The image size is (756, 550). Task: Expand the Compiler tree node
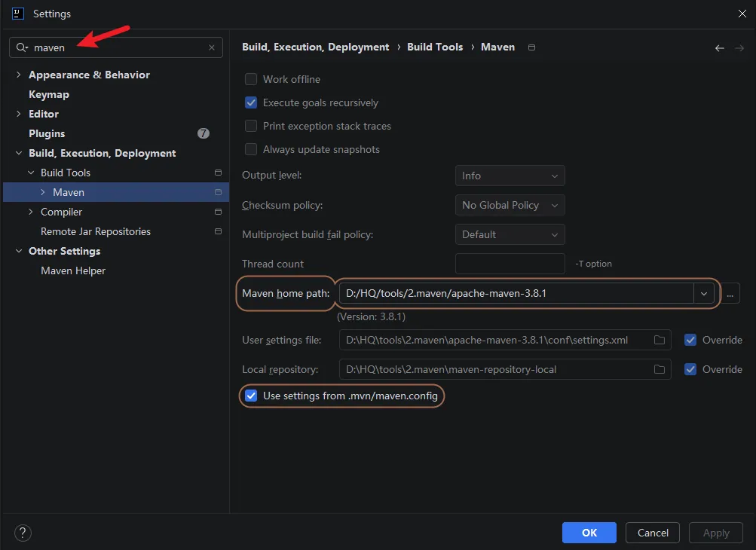(31, 212)
